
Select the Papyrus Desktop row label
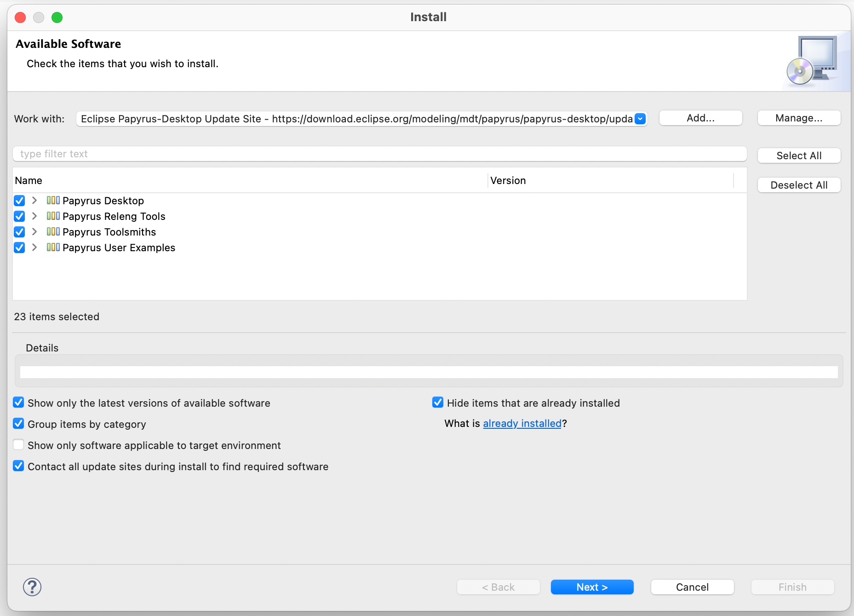(x=103, y=201)
